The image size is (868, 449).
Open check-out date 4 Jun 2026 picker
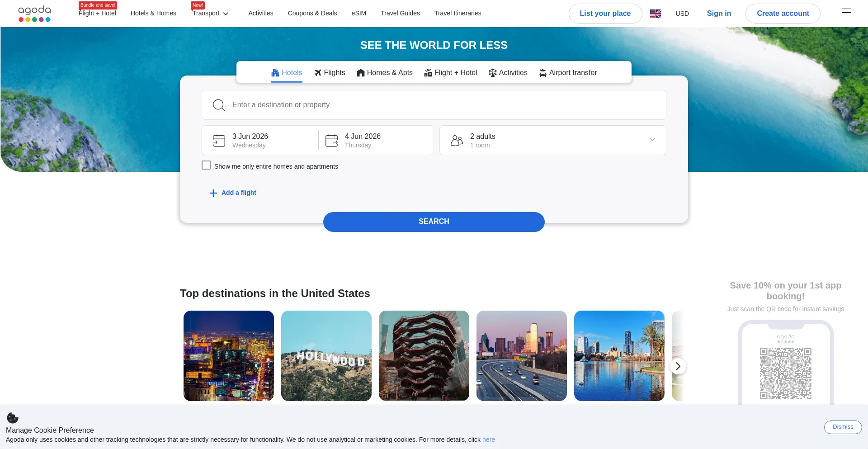pos(376,140)
